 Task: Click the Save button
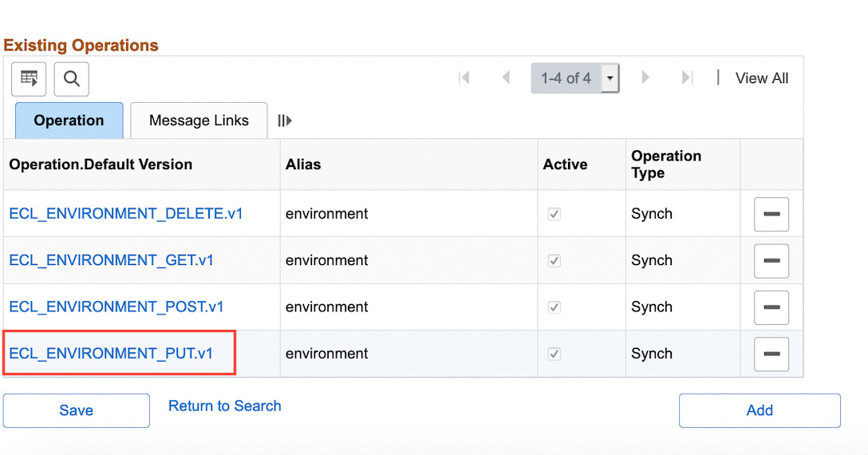click(77, 410)
